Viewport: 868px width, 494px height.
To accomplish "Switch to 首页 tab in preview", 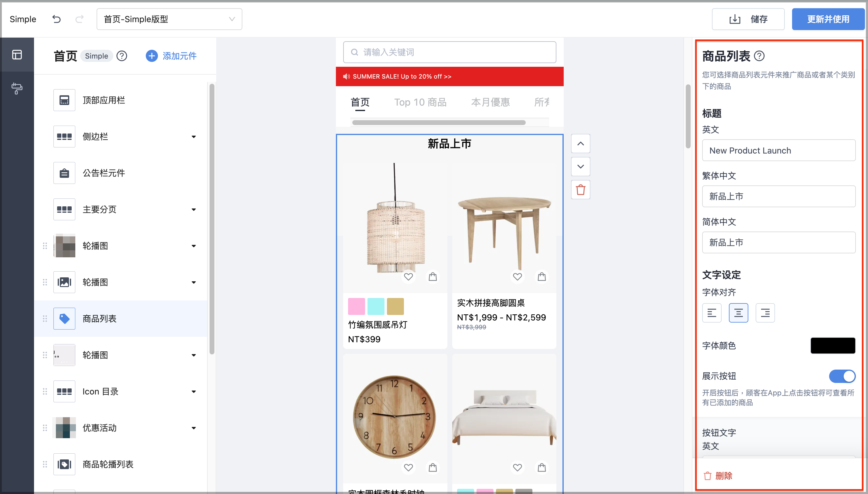I will (360, 102).
